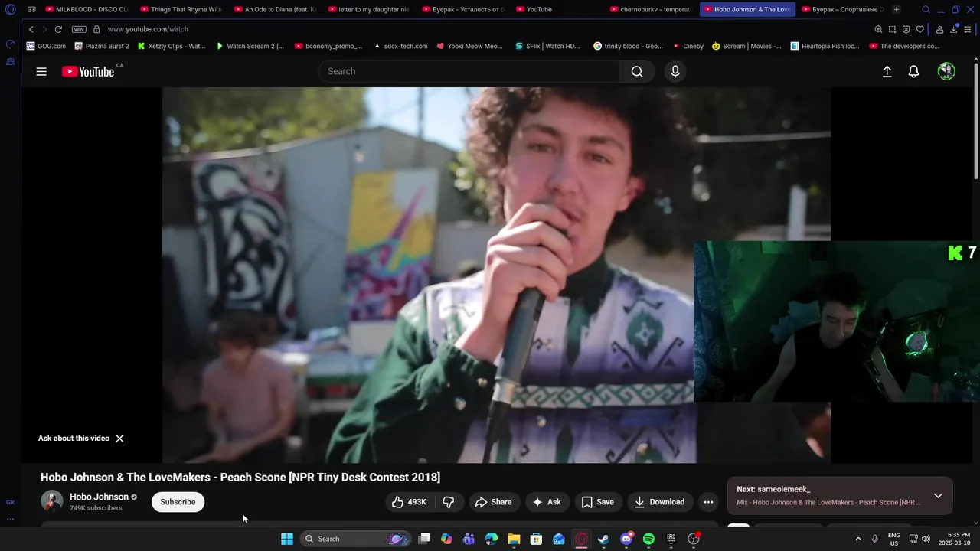Screen dimensions: 980x551
Task: Share the Peach Scone video
Action: 494,502
